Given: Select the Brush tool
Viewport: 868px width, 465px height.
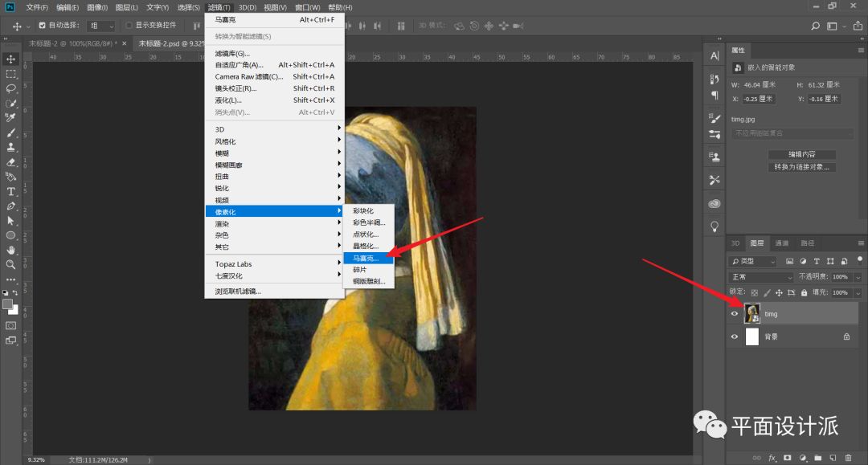Looking at the screenshot, I should [11, 133].
